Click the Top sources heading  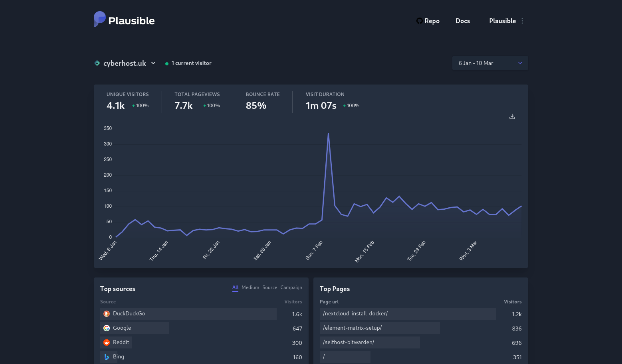tap(117, 289)
